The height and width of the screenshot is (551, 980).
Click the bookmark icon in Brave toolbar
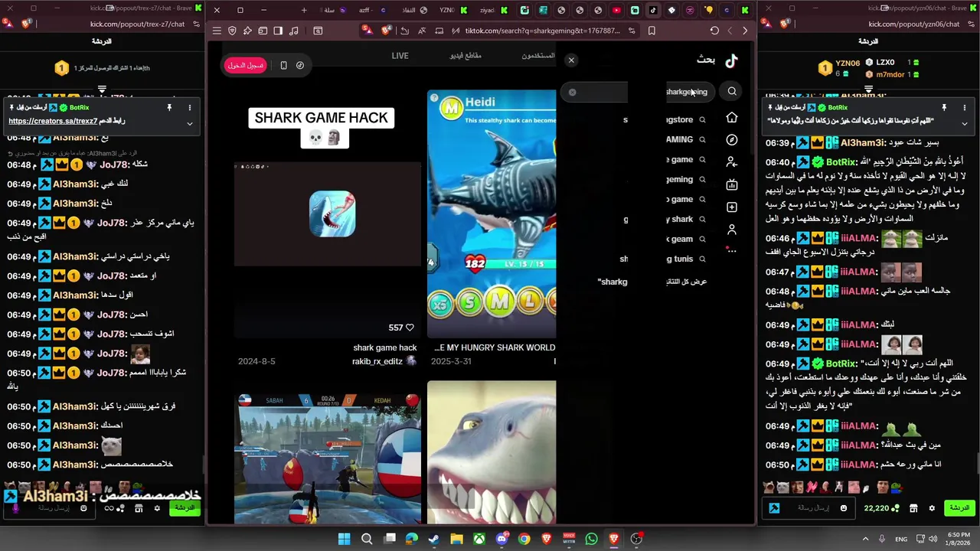[x=652, y=31]
